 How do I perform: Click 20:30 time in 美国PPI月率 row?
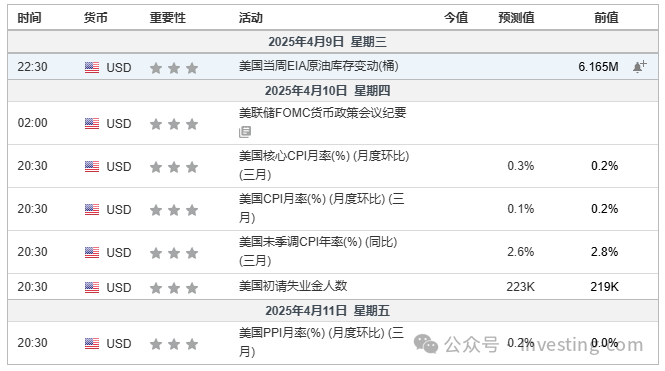(x=32, y=343)
